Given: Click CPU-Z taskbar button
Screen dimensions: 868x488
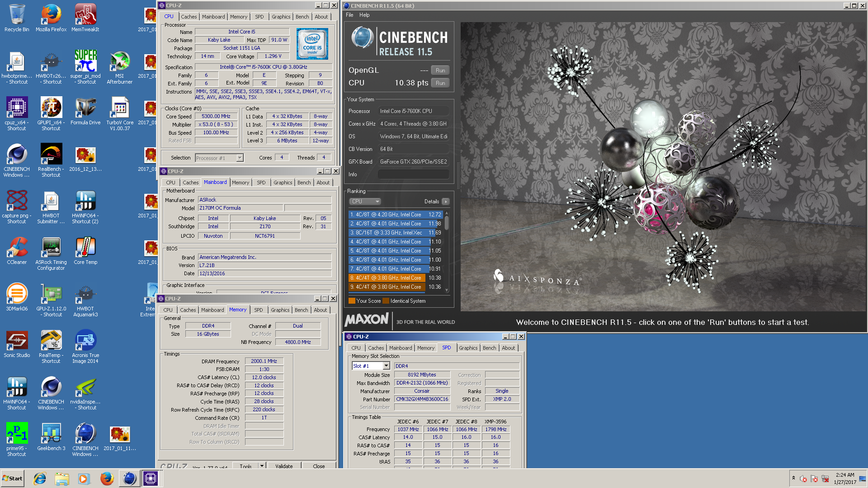Looking at the screenshot, I should [151, 479].
